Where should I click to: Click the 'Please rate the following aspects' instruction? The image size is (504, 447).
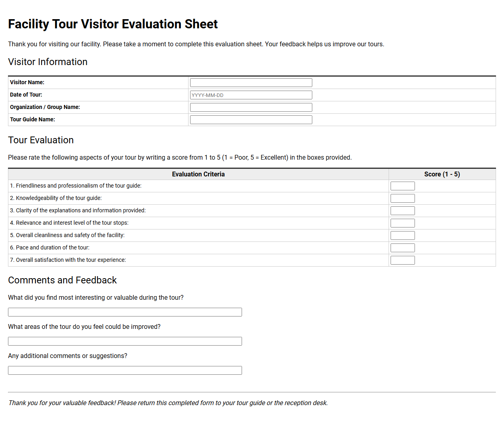[180, 157]
